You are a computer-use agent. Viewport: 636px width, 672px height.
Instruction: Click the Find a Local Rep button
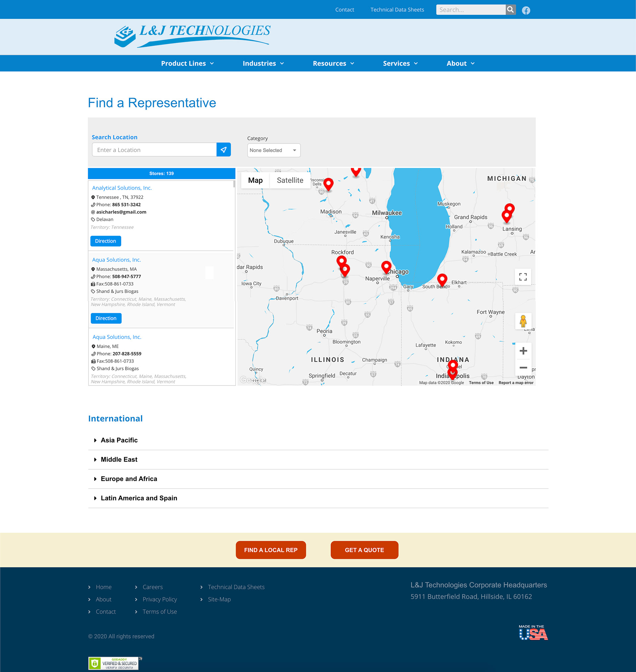tap(271, 550)
